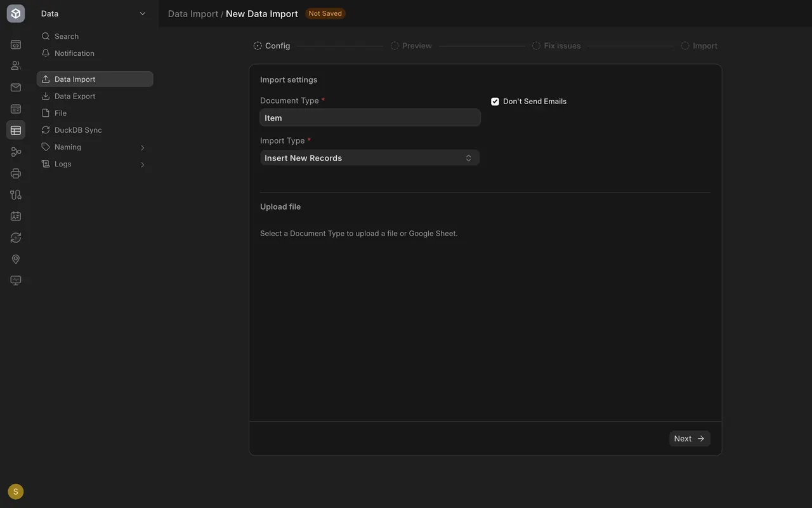Go to the Preview step
Image resolution: width=812 pixels, height=508 pixels.
[411, 46]
